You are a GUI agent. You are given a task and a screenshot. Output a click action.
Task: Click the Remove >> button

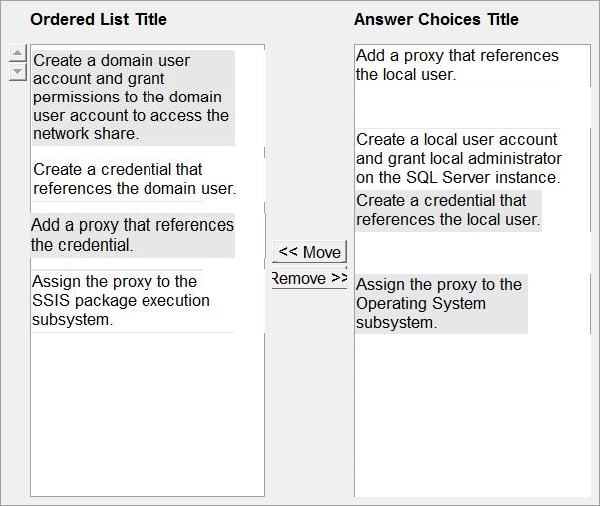pos(309,278)
